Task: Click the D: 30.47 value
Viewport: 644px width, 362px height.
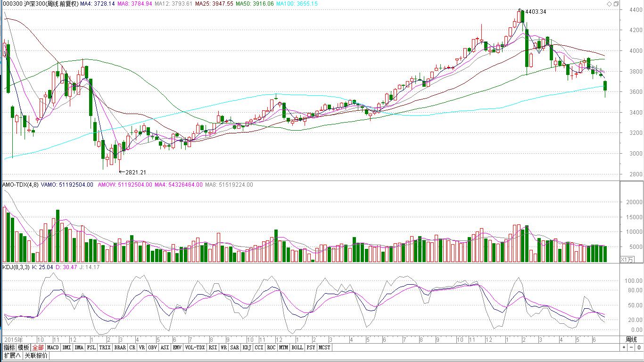Action: tap(66, 267)
